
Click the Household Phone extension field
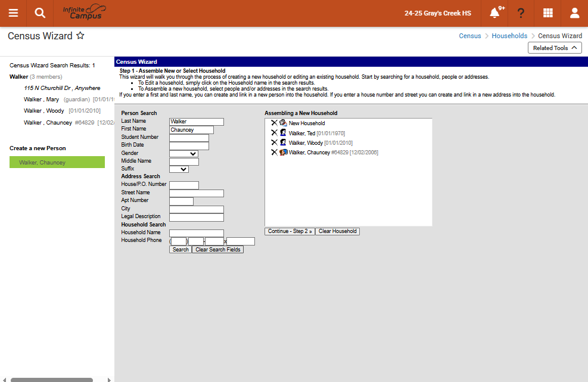pos(241,241)
